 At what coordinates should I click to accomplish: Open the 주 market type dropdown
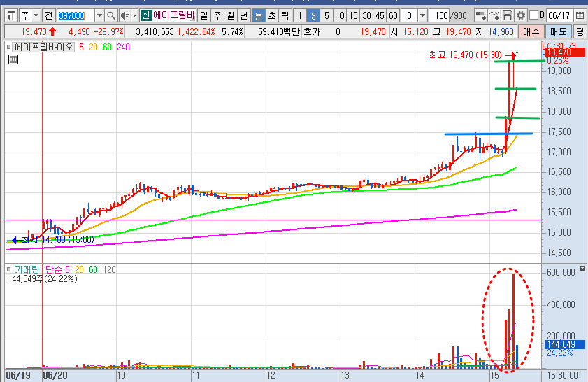36,16
